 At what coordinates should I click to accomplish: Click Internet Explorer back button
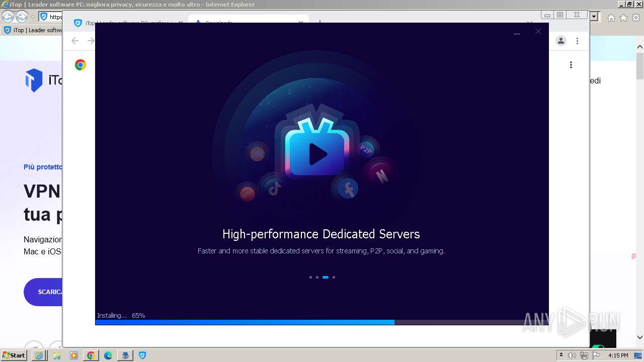click(x=8, y=17)
